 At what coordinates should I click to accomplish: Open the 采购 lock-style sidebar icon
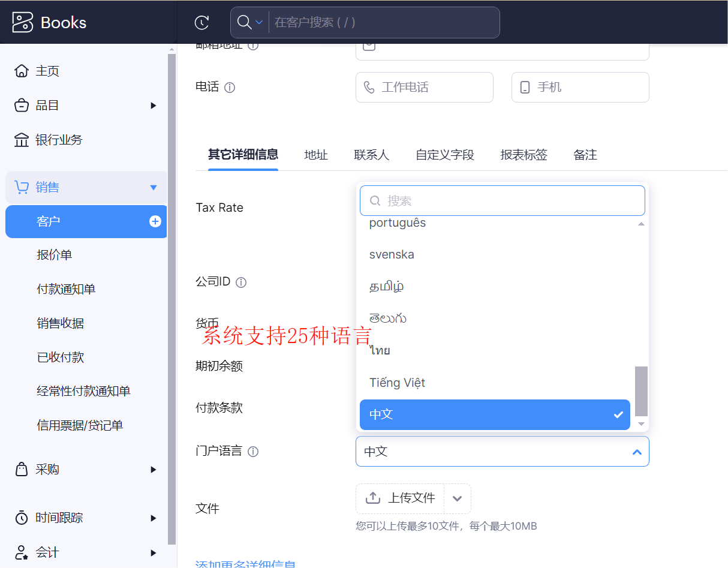point(22,469)
